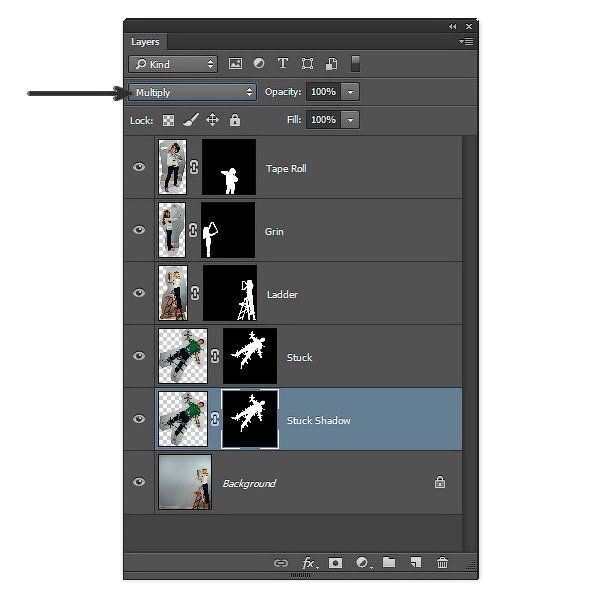Create new fill or adjustment layer
Image resolution: width=600 pixels, height=603 pixels.
pos(363,563)
